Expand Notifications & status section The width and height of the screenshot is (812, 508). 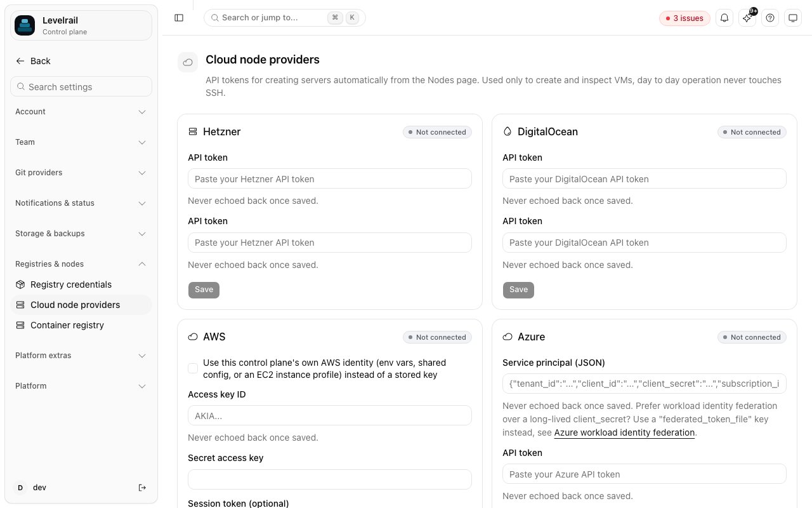pos(81,203)
